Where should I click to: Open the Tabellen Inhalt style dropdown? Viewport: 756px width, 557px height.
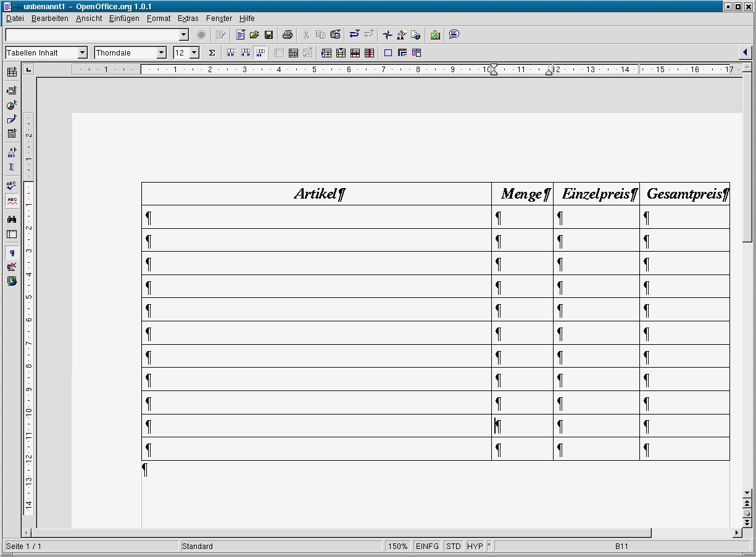82,52
